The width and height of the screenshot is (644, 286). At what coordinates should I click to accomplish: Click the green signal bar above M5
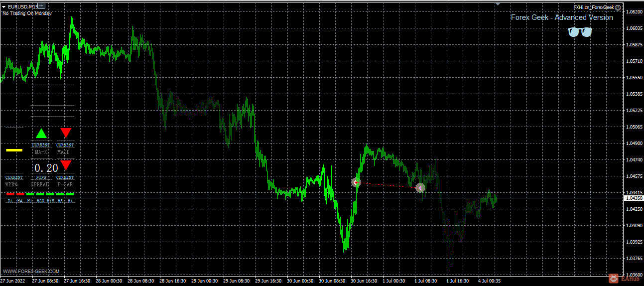point(60,193)
